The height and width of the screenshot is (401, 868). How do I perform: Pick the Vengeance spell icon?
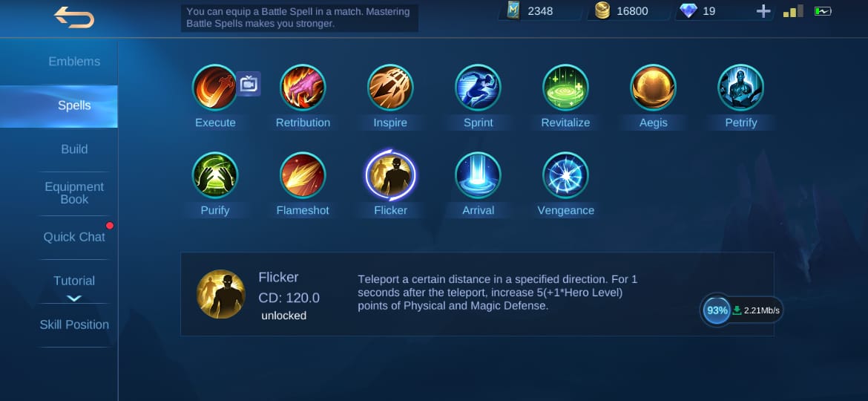tap(565, 175)
